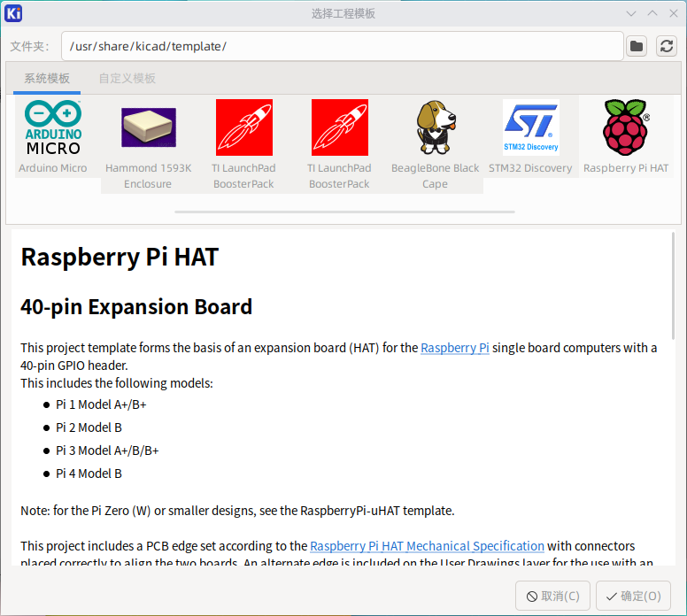The width and height of the screenshot is (687, 616).
Task: Click the description pane vertical scrollbar
Action: coord(673,283)
